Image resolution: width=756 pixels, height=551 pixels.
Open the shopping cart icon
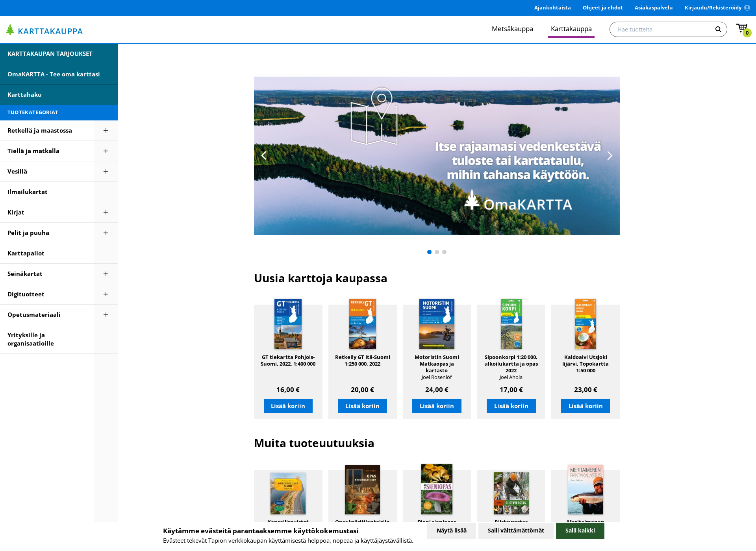click(x=743, y=29)
